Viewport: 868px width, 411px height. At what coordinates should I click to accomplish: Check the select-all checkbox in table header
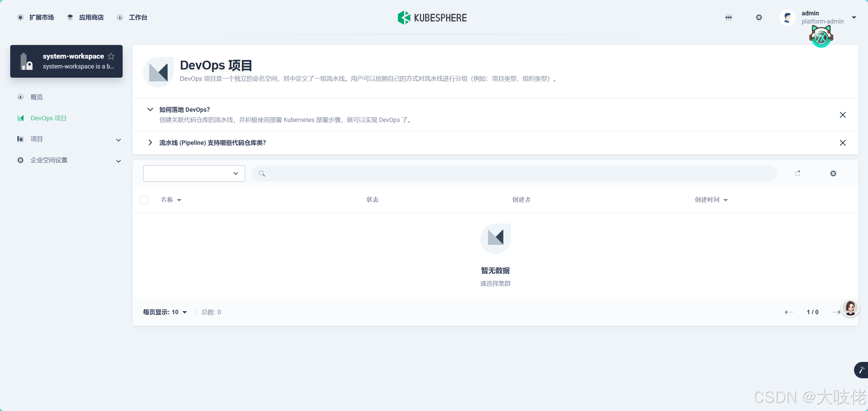tap(143, 200)
